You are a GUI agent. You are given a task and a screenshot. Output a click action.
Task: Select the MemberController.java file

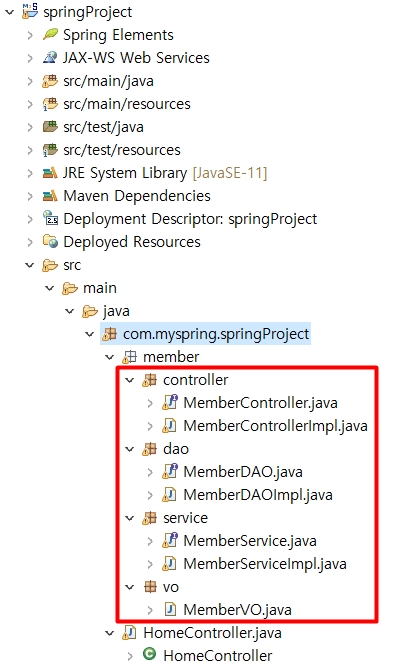tap(260, 403)
